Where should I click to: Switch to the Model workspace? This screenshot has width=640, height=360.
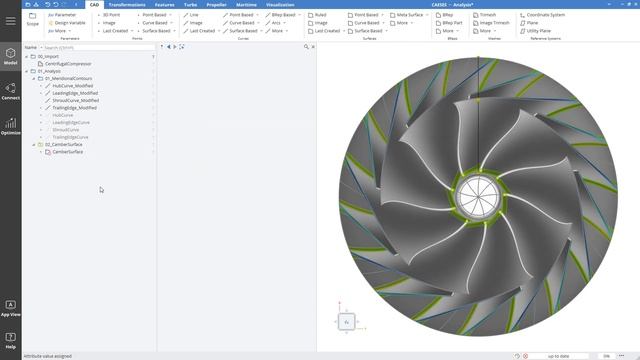coord(11,56)
